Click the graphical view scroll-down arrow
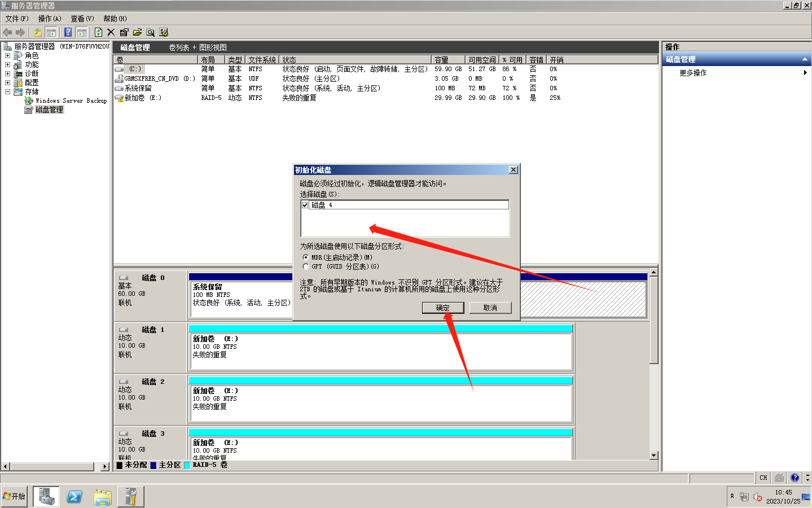812x508 pixels. coord(653,456)
